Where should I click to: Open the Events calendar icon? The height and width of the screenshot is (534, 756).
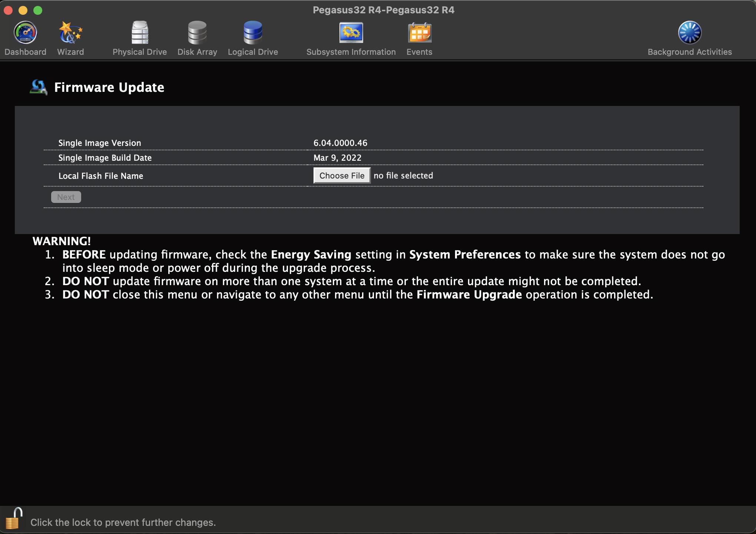pos(420,33)
